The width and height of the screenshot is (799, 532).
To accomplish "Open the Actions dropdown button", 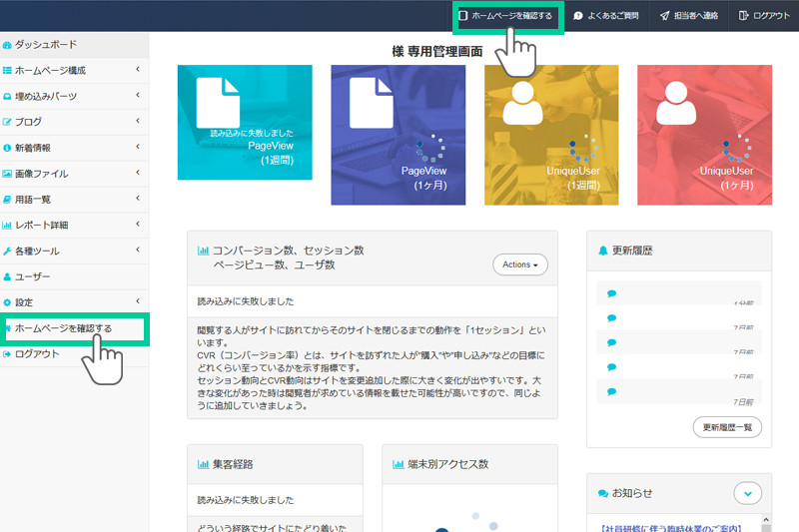I will tap(519, 265).
